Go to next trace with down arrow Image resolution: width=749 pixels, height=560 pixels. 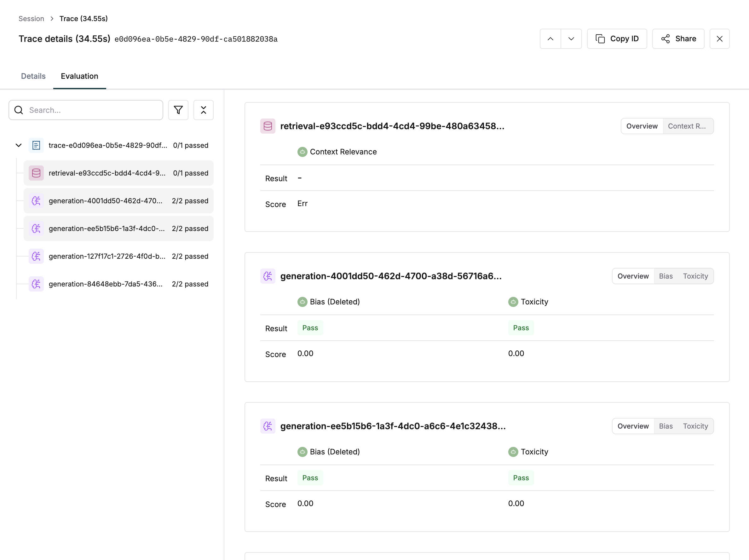571,39
